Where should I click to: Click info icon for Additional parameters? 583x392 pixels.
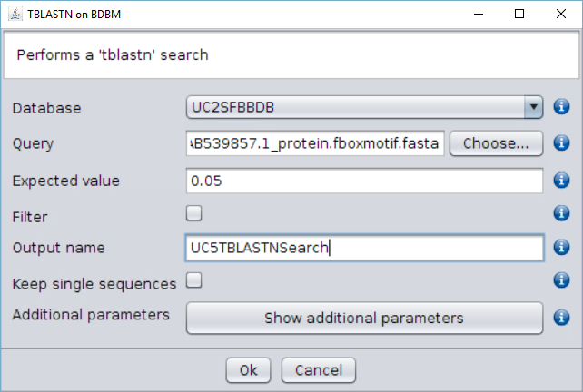pos(561,318)
